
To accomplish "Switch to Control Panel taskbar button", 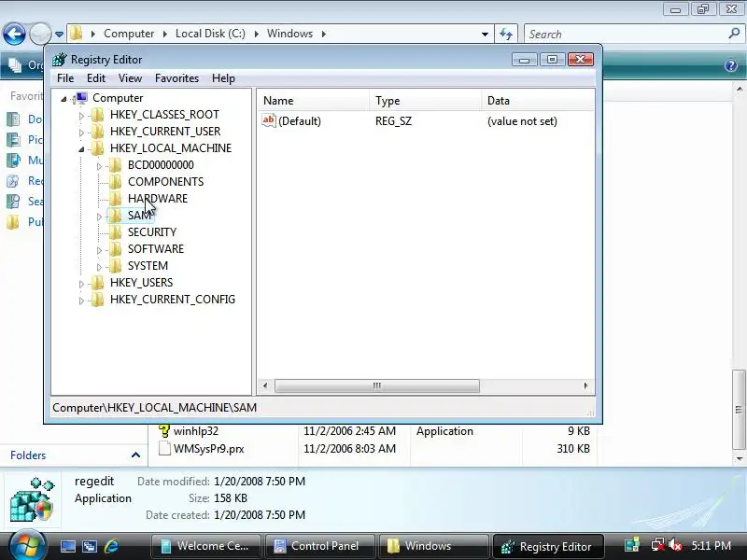I will [319, 546].
